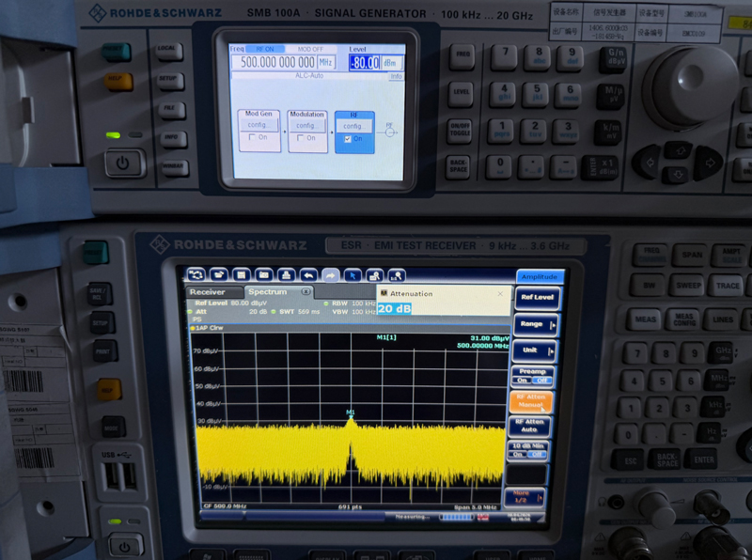752x560 pixels.
Task: Open the Modulation config menu
Action: (306, 126)
